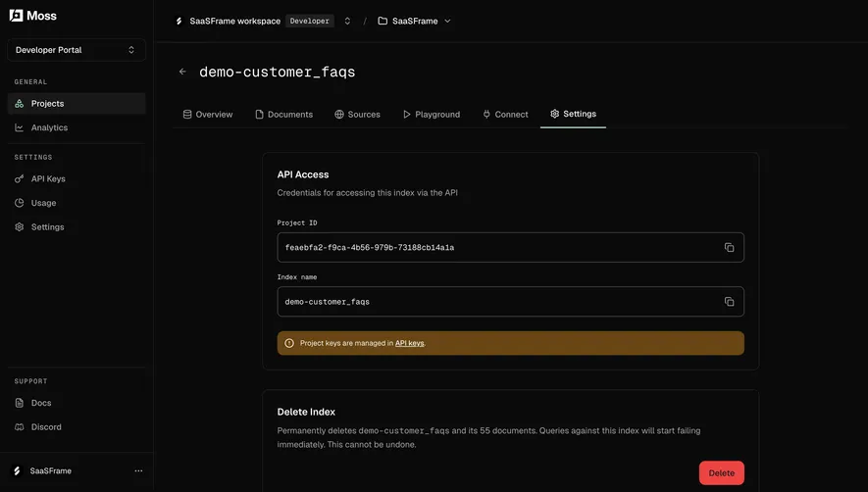
Task: Click the red Delete button
Action: tap(721, 473)
